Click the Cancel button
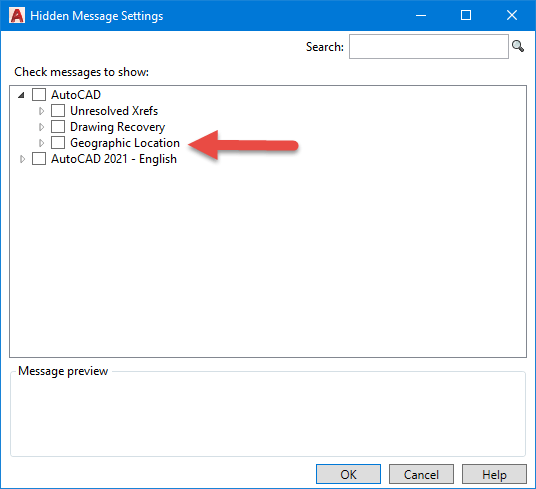The height and width of the screenshot is (489, 536). click(421, 474)
